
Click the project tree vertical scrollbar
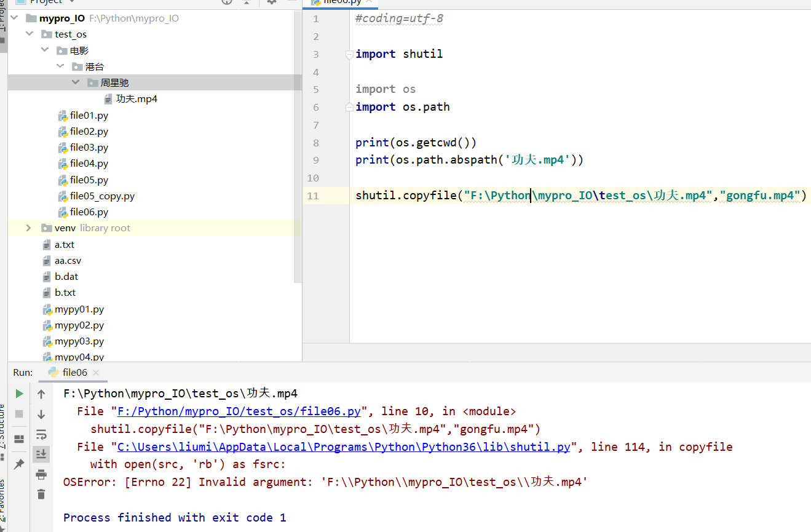point(298,148)
